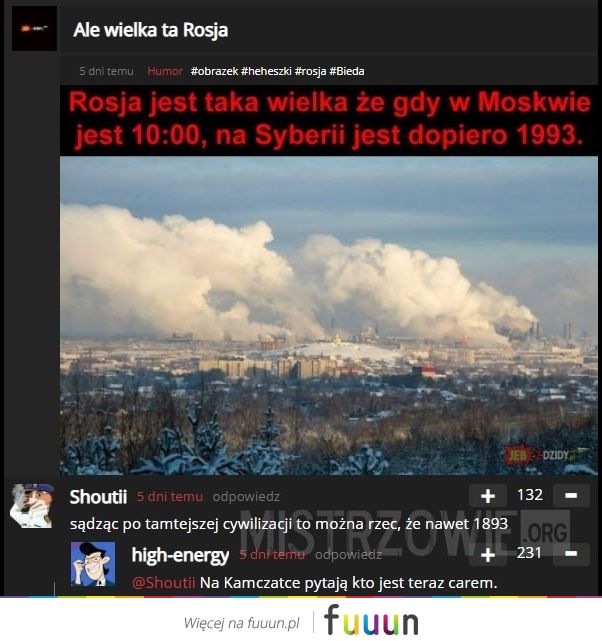
Task: Open Shoutii's saluting avatar picture
Action: pos(32,506)
